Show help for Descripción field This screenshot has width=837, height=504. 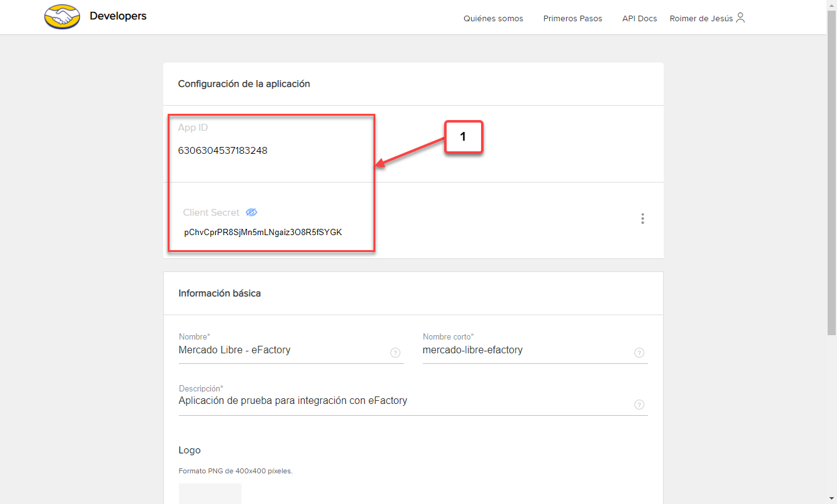639,404
